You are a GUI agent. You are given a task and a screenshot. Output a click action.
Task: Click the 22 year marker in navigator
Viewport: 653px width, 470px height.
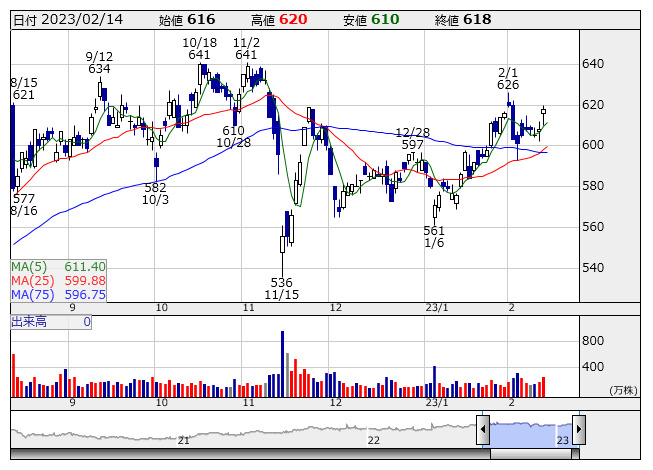point(374,440)
